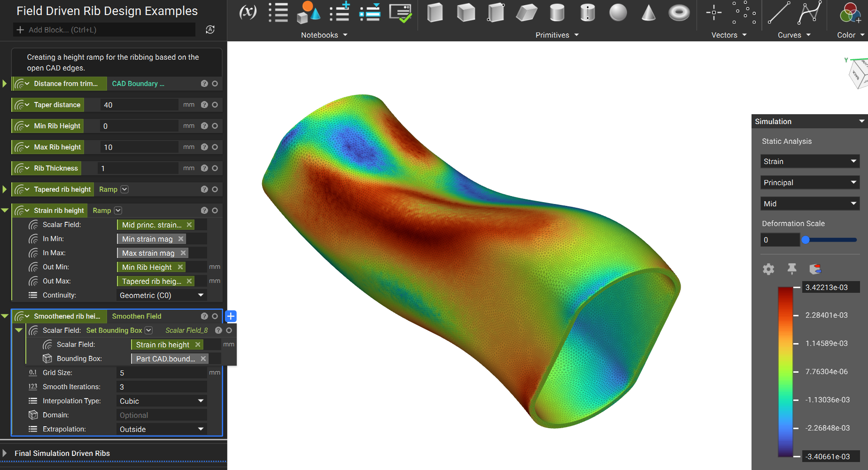Image resolution: width=868 pixels, height=470 pixels.
Task: Select the Cone primitive icon
Action: tap(648, 13)
